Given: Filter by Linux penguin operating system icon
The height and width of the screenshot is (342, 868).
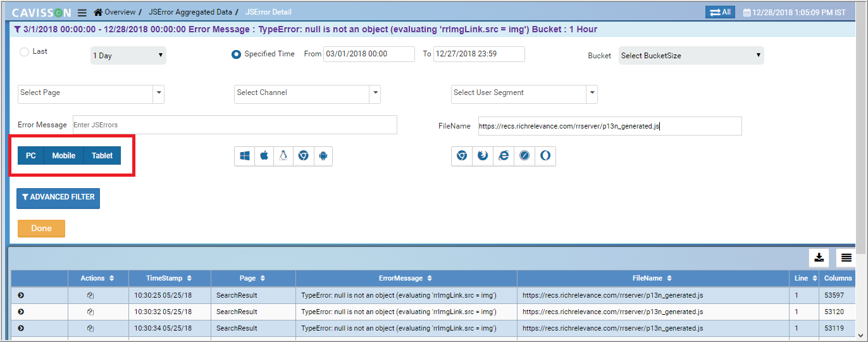Looking at the screenshot, I should (283, 156).
